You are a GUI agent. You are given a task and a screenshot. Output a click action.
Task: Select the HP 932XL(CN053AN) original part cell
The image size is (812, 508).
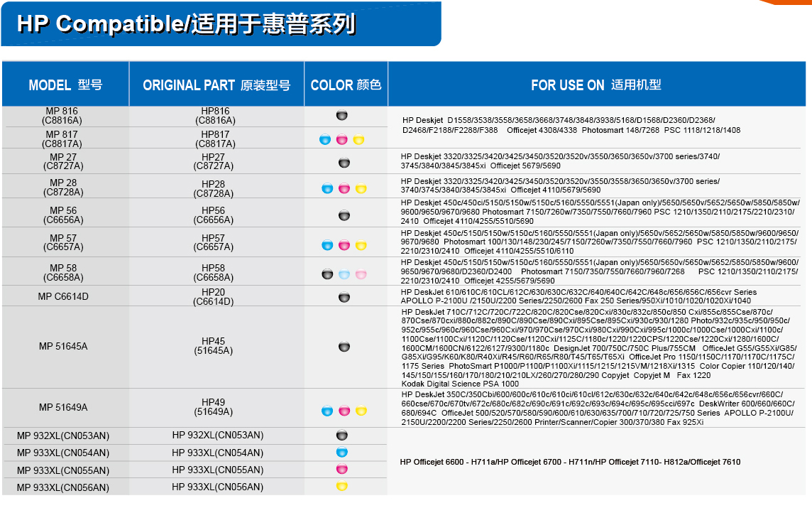click(x=217, y=435)
